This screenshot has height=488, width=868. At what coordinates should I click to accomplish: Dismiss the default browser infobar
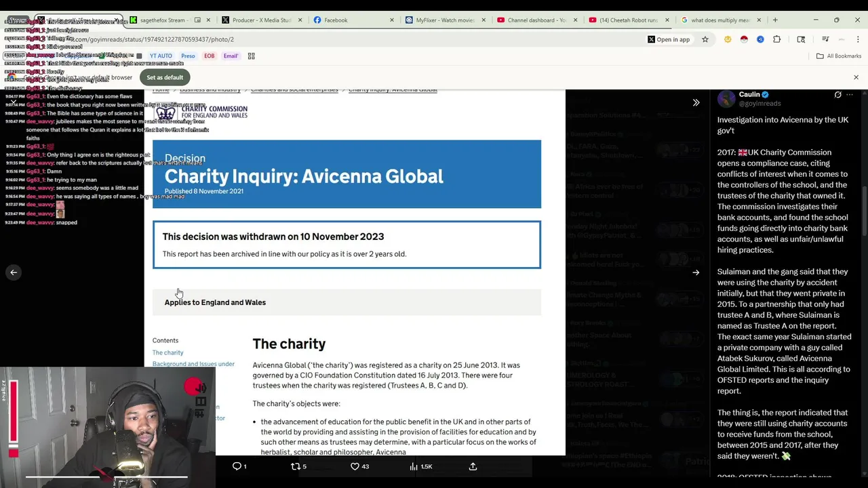click(856, 77)
